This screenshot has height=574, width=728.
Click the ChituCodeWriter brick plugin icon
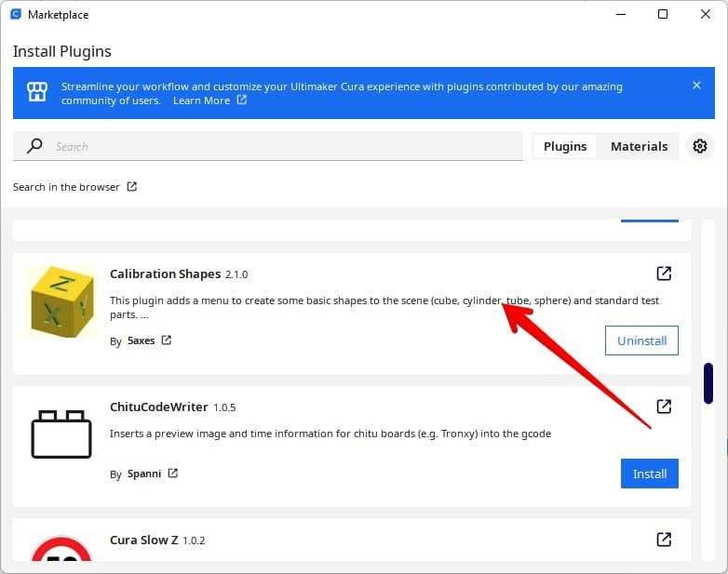61,435
